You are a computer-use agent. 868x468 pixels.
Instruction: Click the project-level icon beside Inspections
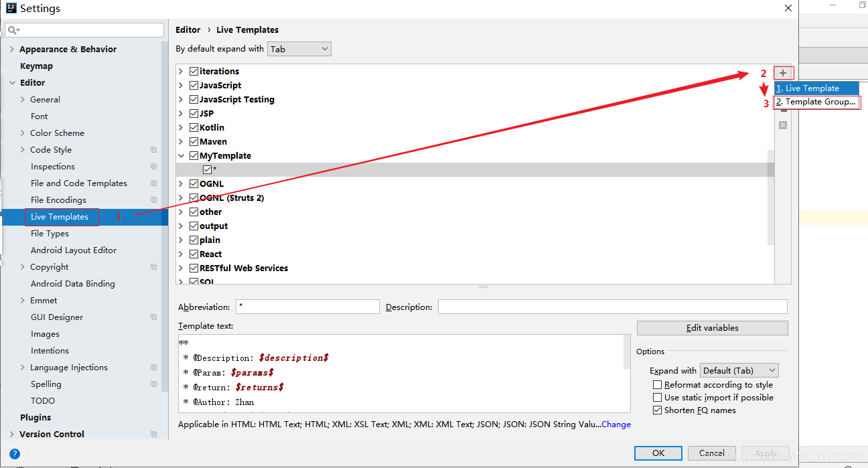[154, 167]
